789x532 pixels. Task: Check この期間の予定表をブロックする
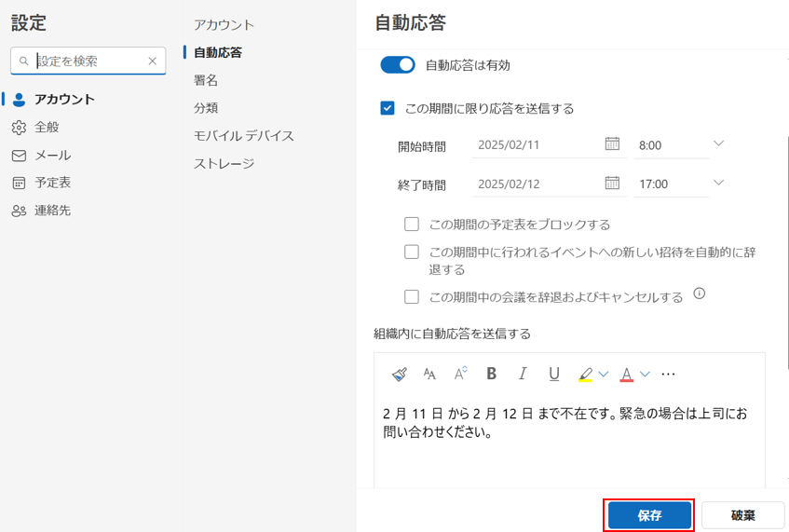point(412,224)
